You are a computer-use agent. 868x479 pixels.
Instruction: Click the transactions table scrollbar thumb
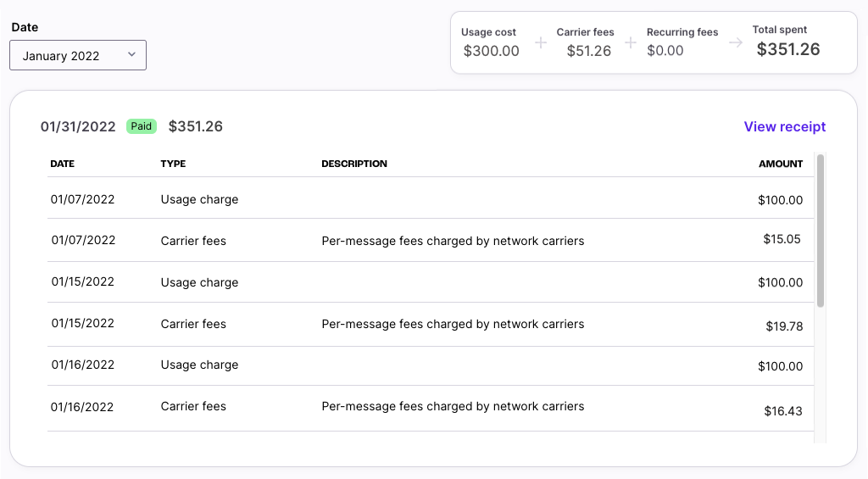pyautogui.click(x=820, y=230)
